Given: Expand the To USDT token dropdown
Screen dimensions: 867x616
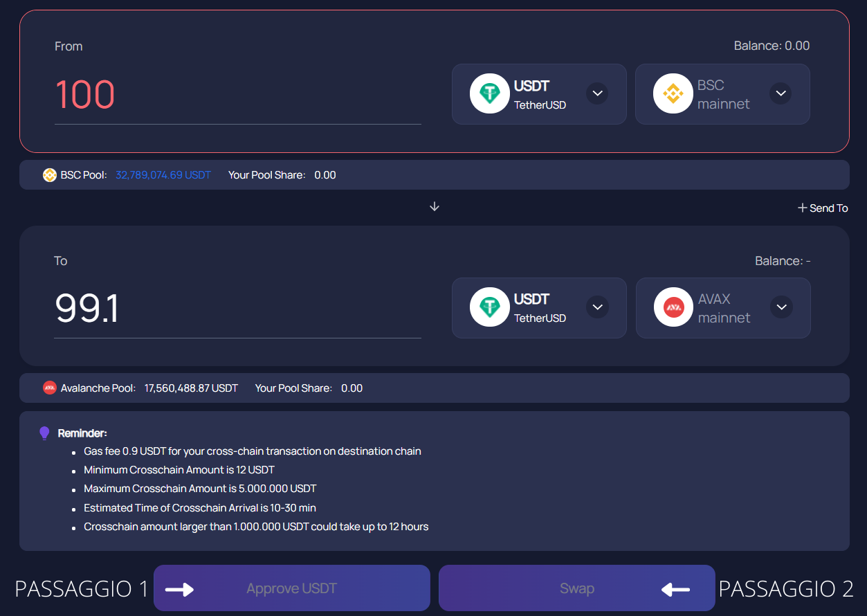Looking at the screenshot, I should [598, 307].
